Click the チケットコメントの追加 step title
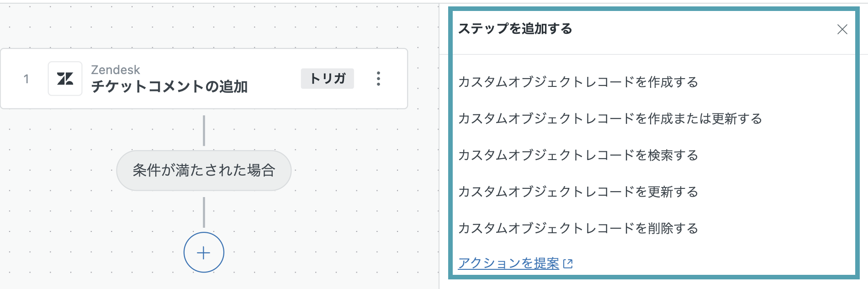Screen dimensions: 868x289 click(x=169, y=86)
